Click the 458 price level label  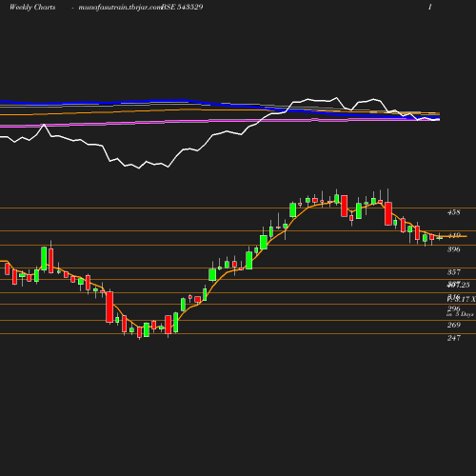pos(454,212)
